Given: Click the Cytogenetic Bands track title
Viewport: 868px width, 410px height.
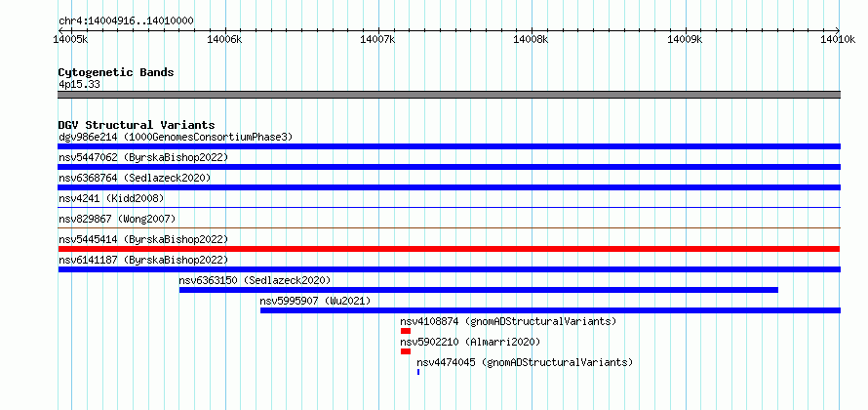Looking at the screenshot, I should 116,72.
